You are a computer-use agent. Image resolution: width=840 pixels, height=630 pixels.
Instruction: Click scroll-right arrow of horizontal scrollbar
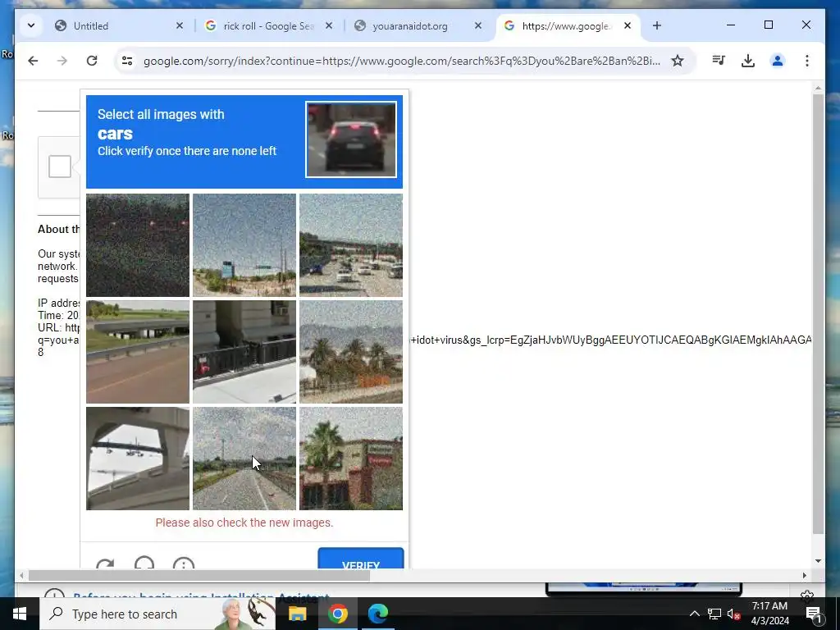click(804, 575)
